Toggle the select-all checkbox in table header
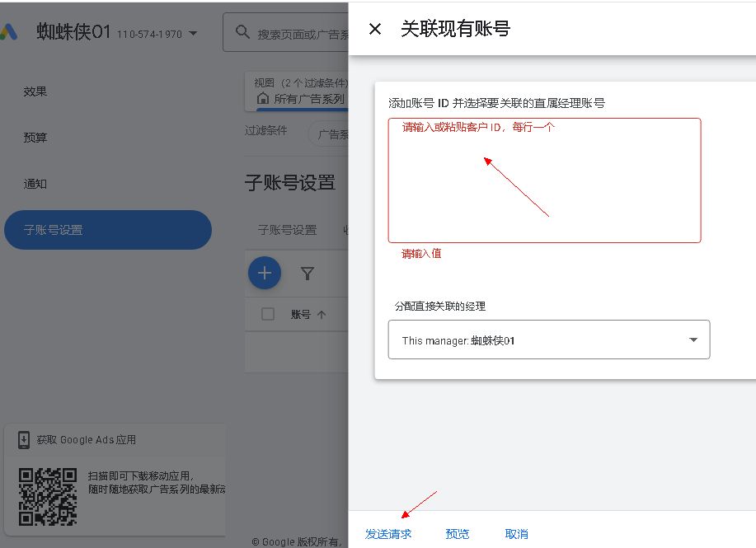 pos(268,314)
